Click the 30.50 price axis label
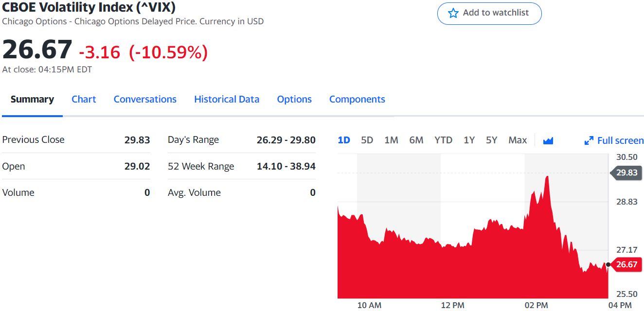This screenshot has height=311, width=644. 626,157
